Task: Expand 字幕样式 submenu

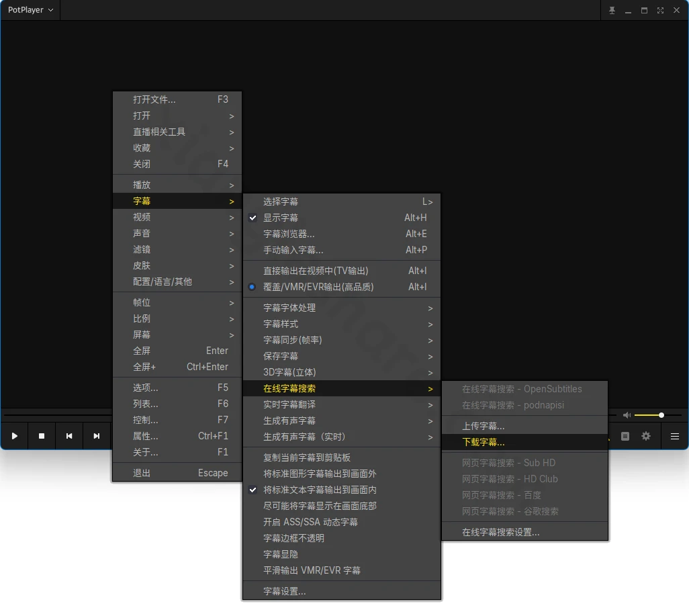Action: click(341, 324)
